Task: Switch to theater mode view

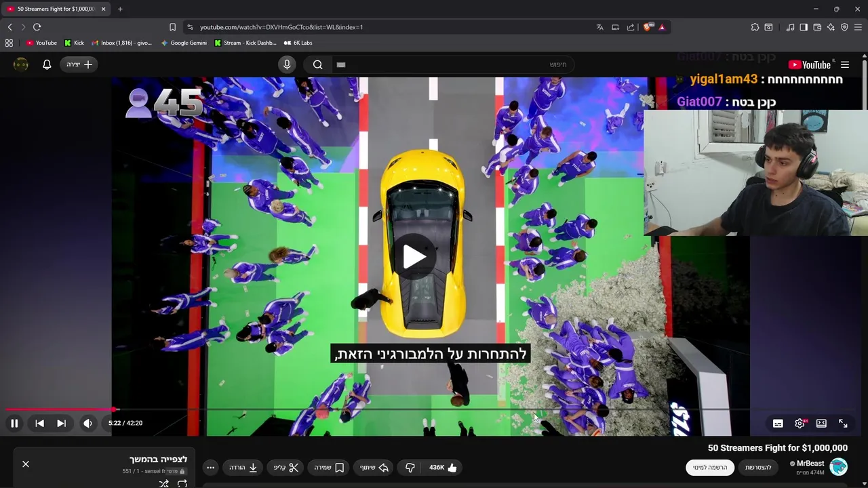Action: [x=821, y=423]
